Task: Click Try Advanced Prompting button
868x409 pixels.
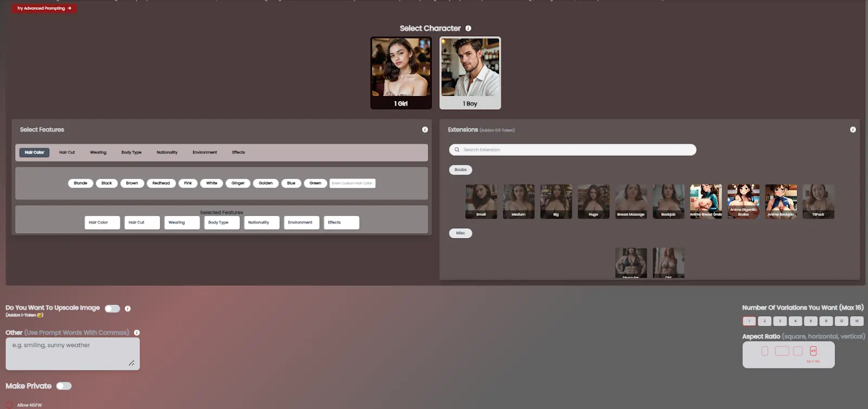Action: click(44, 8)
